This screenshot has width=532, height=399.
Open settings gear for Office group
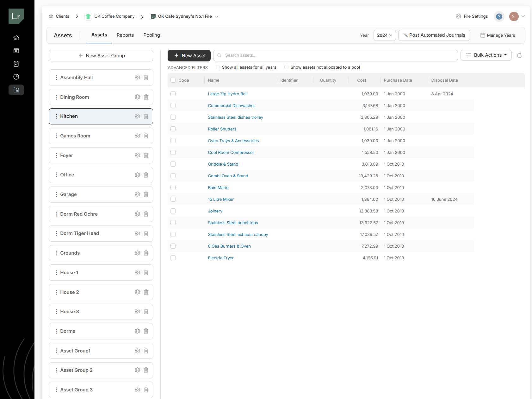[x=137, y=175]
